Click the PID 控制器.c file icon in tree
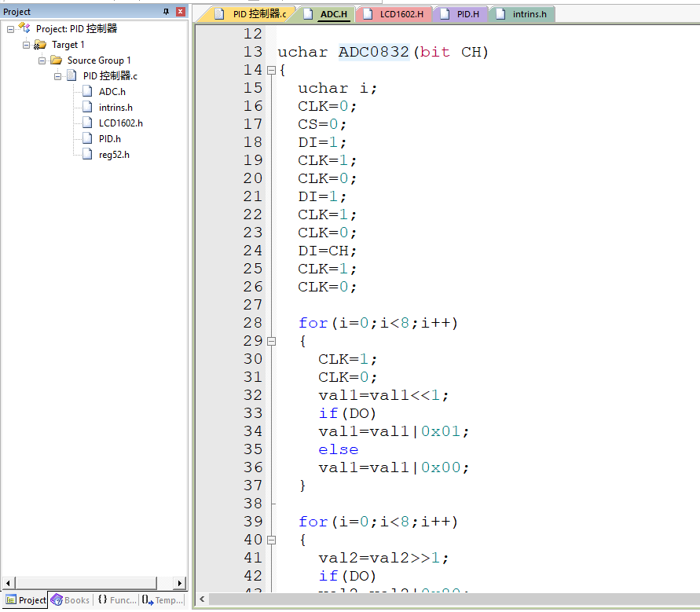The image size is (700, 612). [x=71, y=75]
